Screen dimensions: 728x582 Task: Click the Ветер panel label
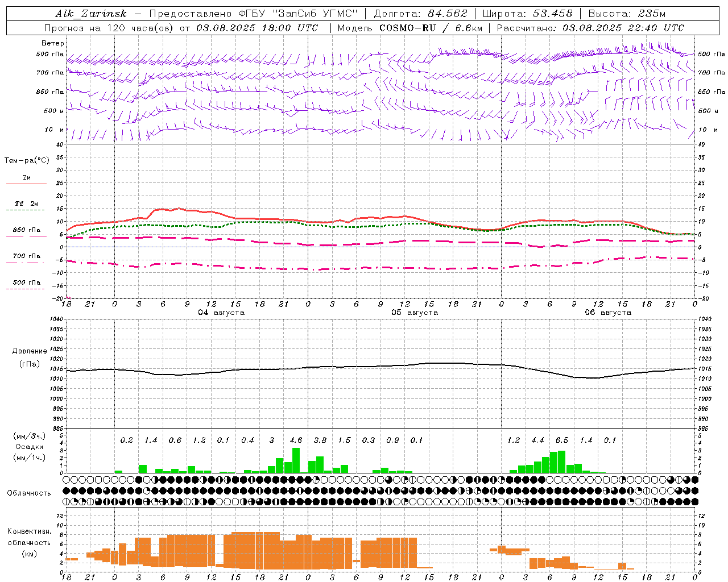point(53,43)
